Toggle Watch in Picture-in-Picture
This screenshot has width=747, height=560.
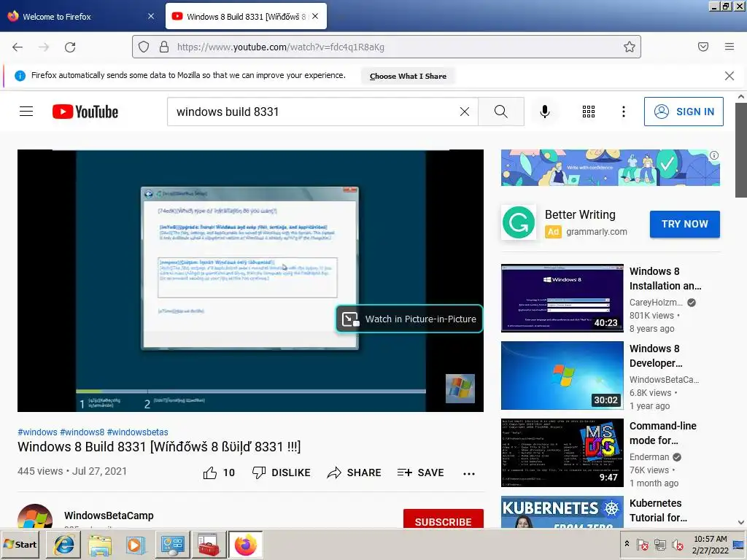(x=409, y=319)
